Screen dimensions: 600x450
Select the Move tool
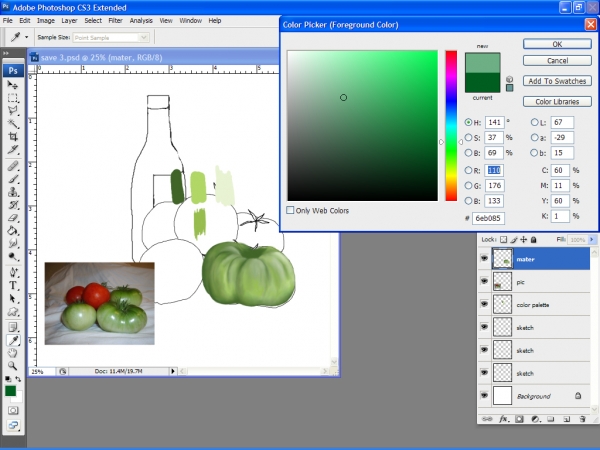click(13, 85)
